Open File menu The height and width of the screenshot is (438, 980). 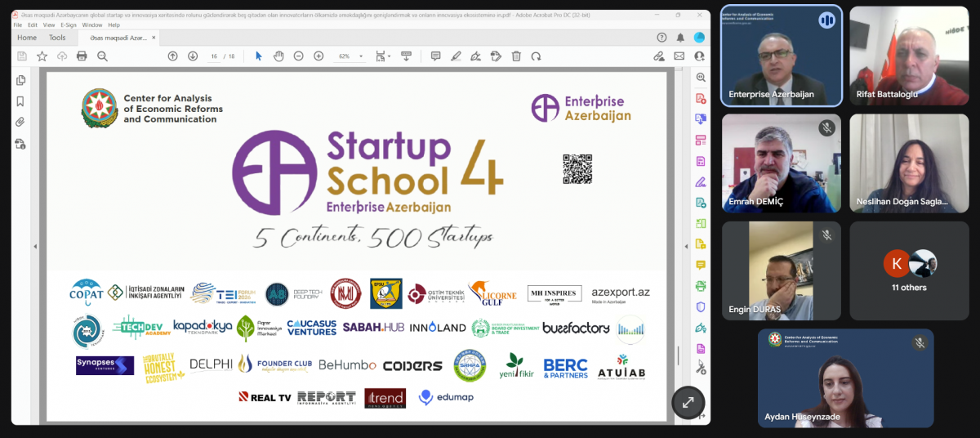(x=18, y=25)
